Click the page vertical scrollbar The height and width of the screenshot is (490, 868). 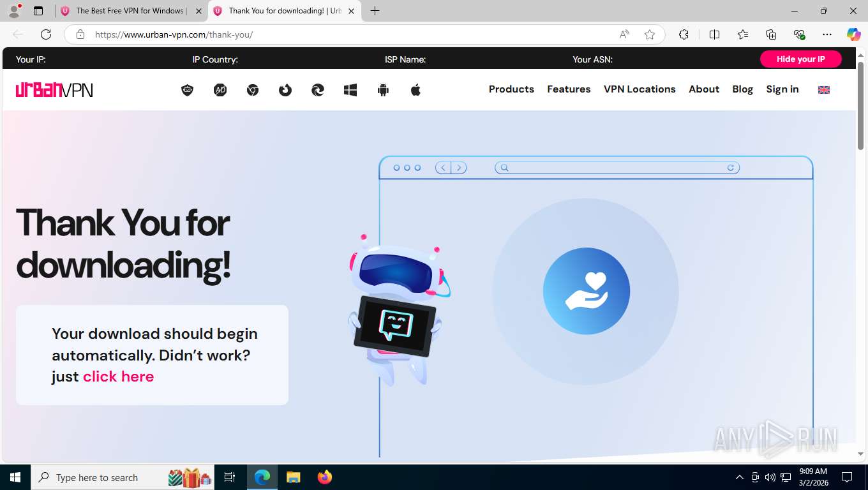[x=860, y=106]
